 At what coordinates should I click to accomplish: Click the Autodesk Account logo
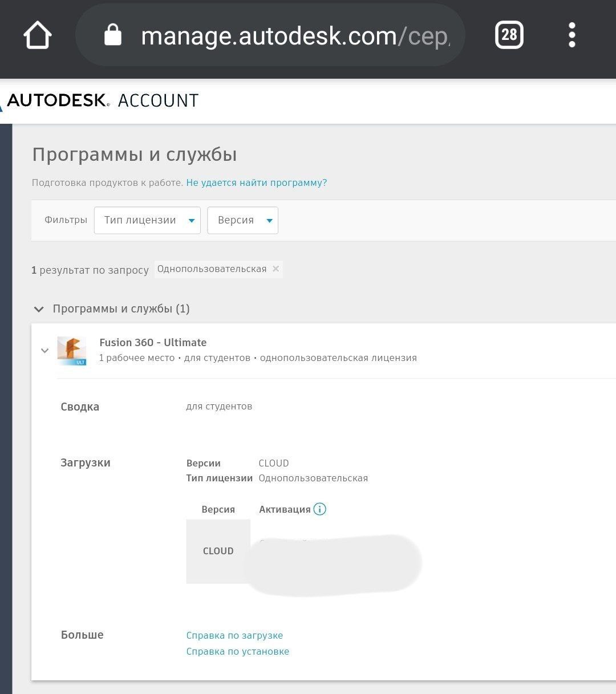(x=100, y=101)
